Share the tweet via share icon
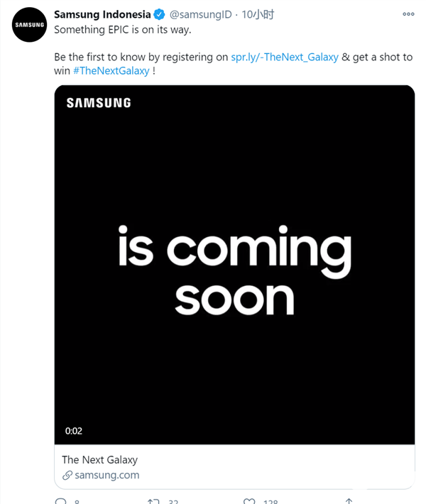426x504 pixels. (x=349, y=501)
